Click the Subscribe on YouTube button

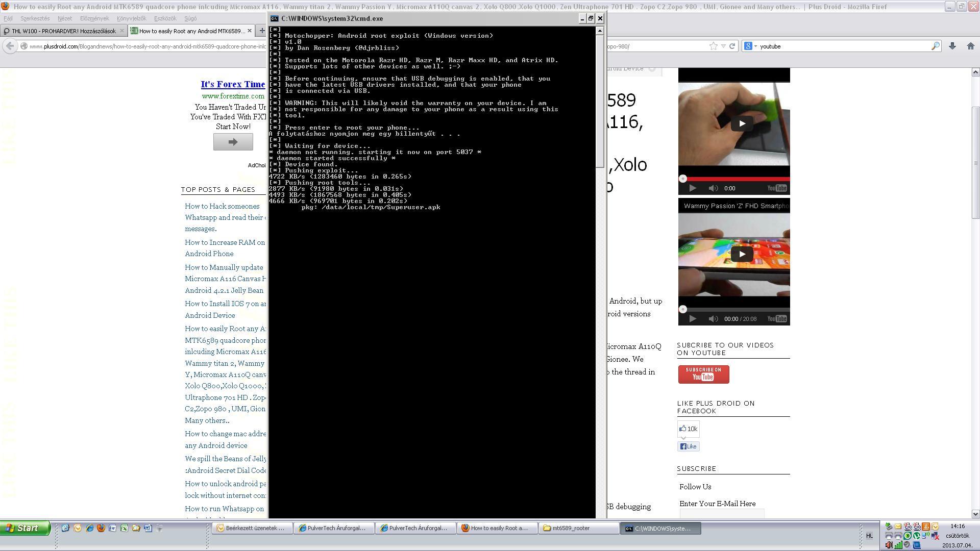point(703,374)
